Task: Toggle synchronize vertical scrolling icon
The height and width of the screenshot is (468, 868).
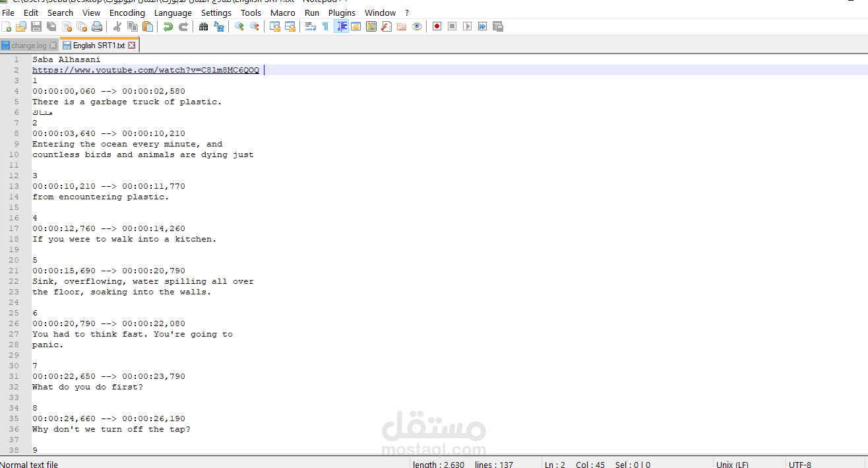Action: pyautogui.click(x=275, y=26)
